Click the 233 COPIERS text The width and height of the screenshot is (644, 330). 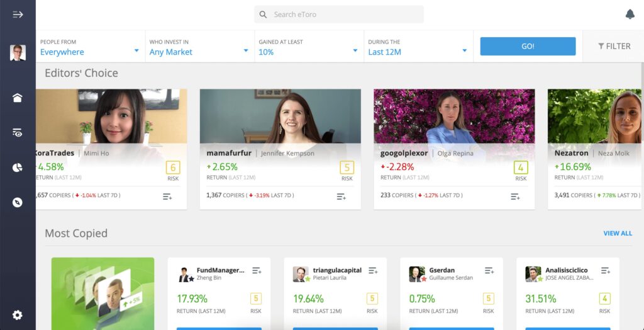click(x=397, y=195)
